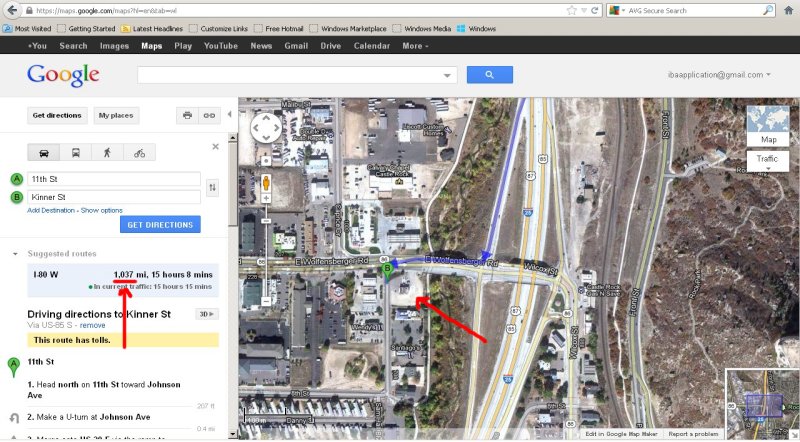Open Images in the Google bar

click(114, 46)
